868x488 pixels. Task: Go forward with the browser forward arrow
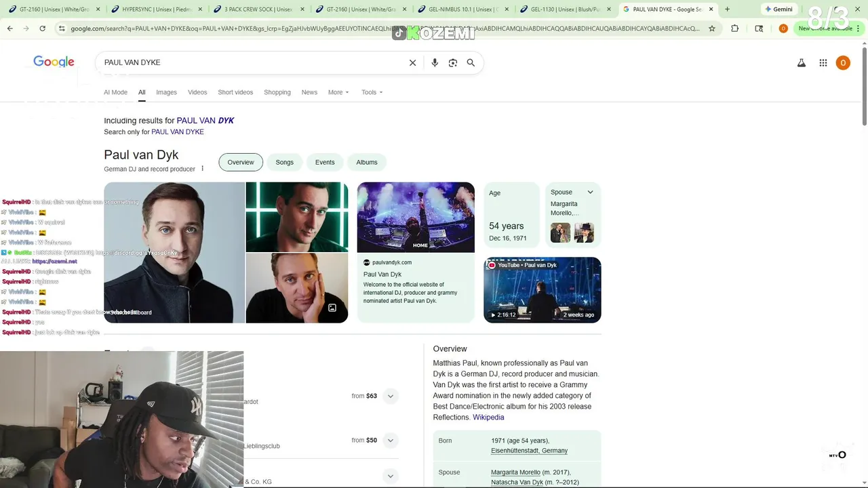click(26, 28)
